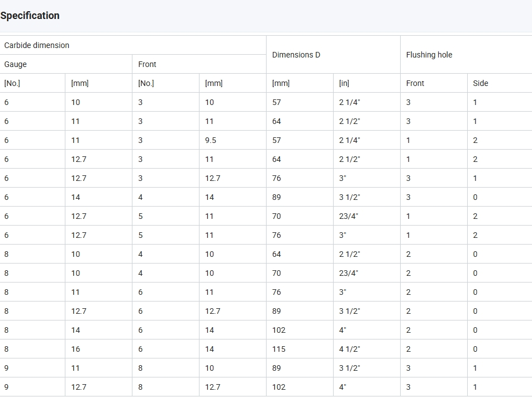The image size is (532, 397).
Task: Select the 16 mm gauge cell
Action: coord(98,349)
